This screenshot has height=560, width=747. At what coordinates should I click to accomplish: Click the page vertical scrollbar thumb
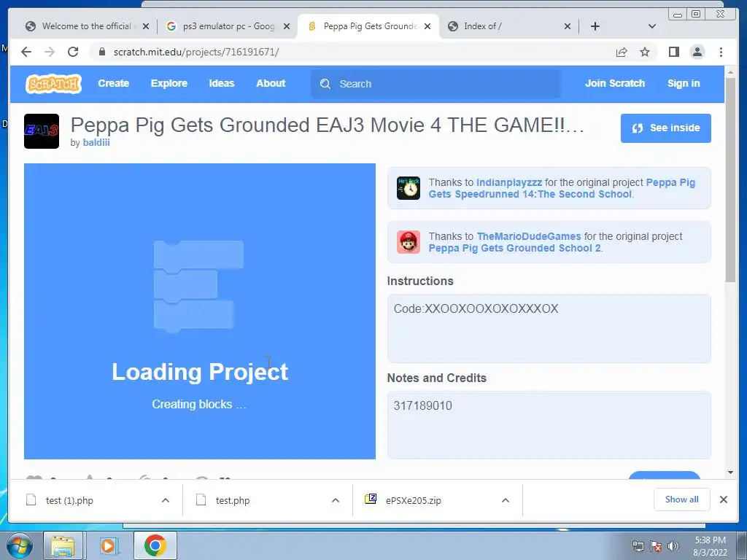[x=730, y=180]
